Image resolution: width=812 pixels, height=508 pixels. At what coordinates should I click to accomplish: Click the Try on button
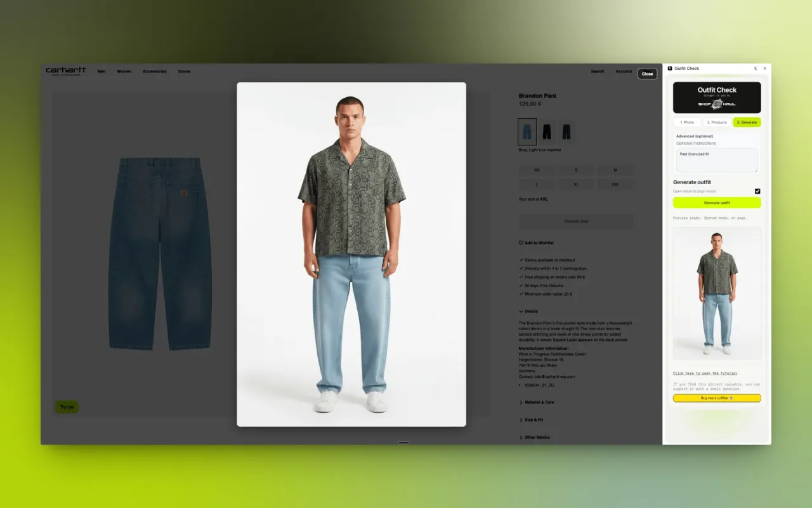[x=67, y=407]
